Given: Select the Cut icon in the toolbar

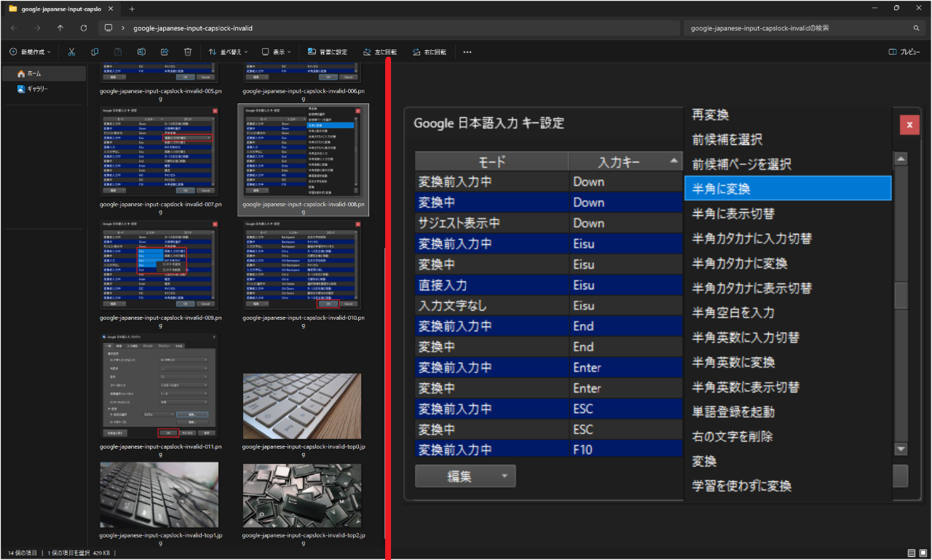Looking at the screenshot, I should click(x=71, y=52).
